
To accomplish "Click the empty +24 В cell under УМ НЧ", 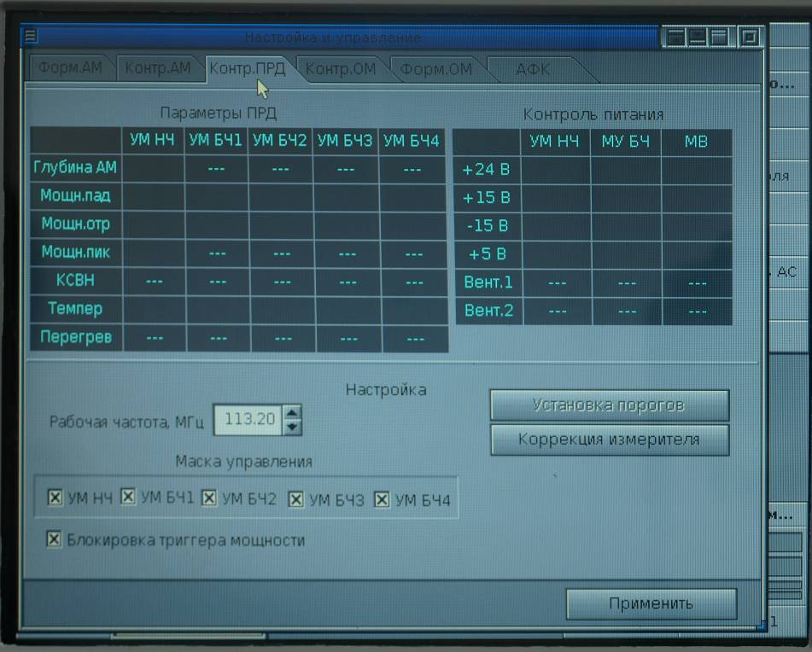I will [x=556, y=170].
